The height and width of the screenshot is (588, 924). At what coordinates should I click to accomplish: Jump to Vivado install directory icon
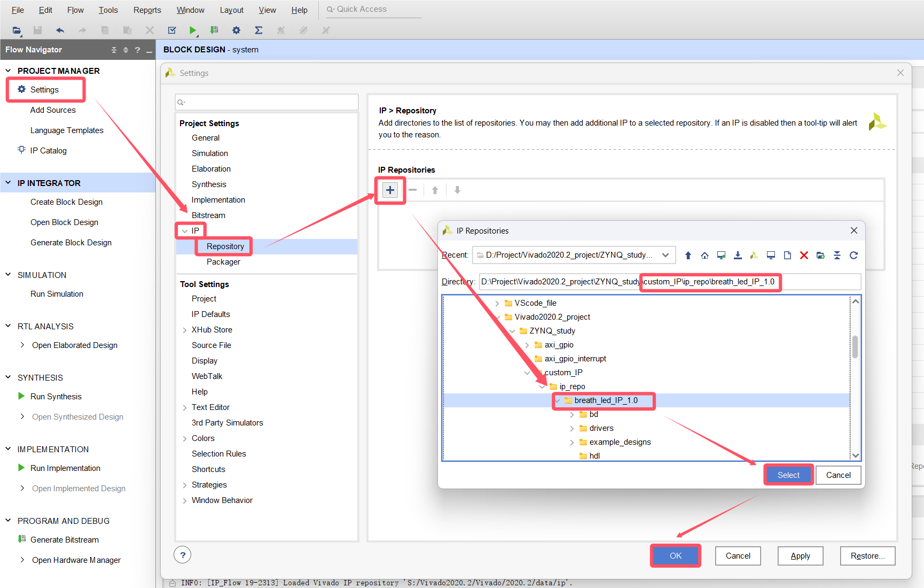coord(754,256)
